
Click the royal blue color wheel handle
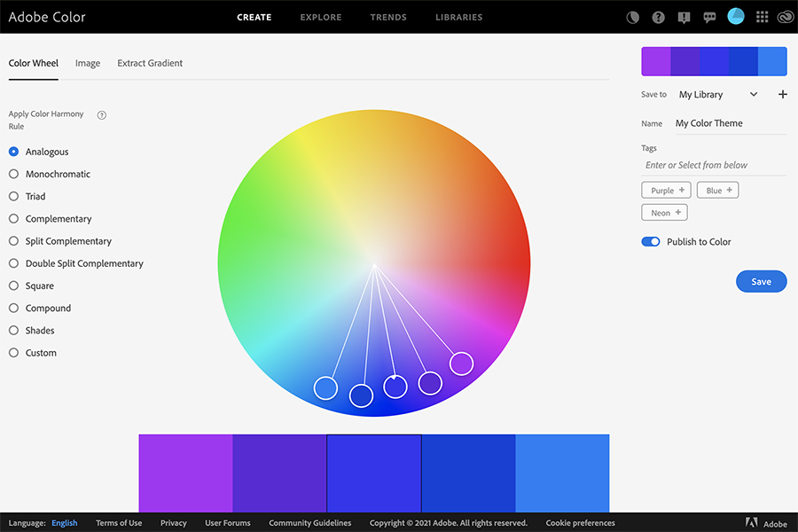pos(362,395)
